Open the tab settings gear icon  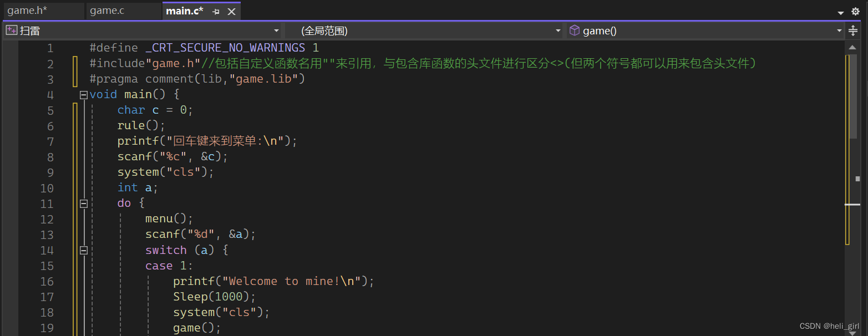[855, 11]
